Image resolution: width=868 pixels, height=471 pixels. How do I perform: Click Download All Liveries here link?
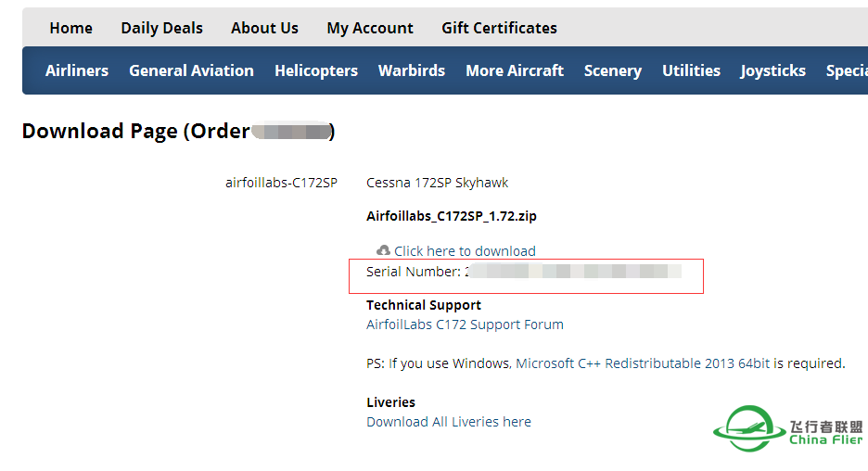[x=449, y=422]
